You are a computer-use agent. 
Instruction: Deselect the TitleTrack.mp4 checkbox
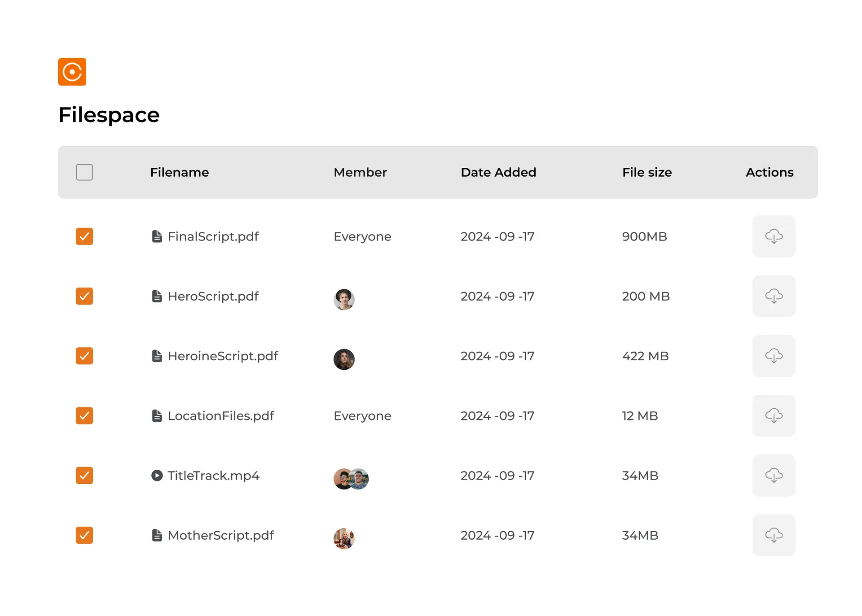(84, 476)
